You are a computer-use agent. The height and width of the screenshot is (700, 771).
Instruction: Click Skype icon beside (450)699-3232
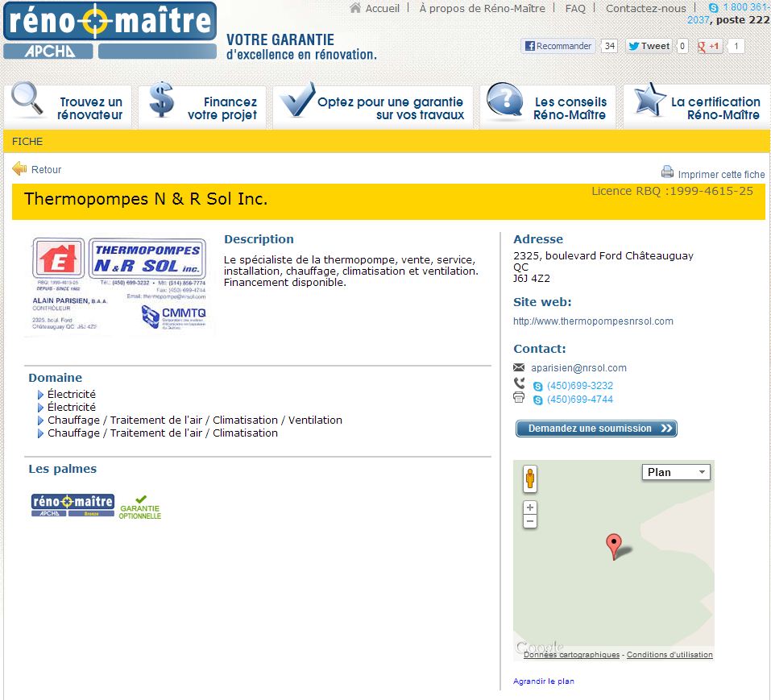[x=538, y=387]
